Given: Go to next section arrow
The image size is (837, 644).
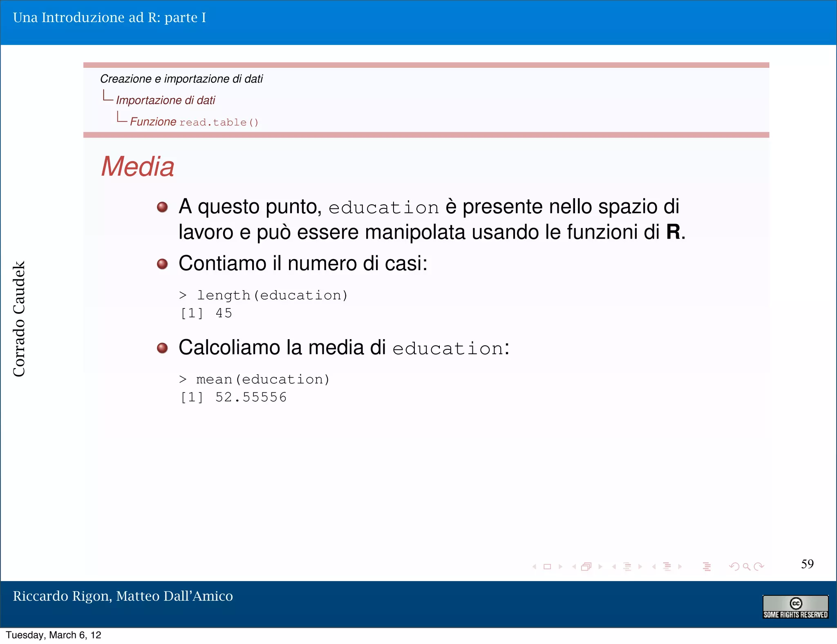Looking at the screenshot, I should (x=680, y=566).
